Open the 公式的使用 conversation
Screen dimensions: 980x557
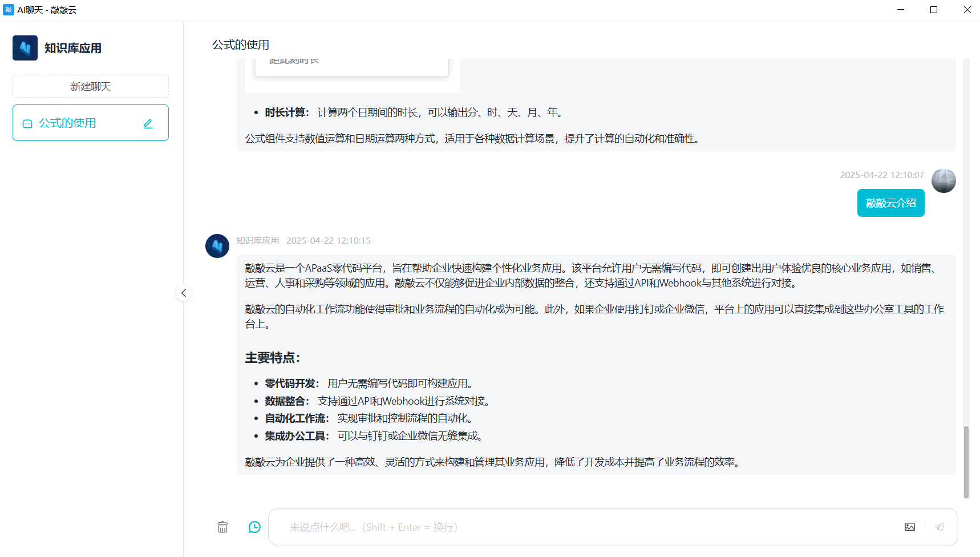coord(91,123)
